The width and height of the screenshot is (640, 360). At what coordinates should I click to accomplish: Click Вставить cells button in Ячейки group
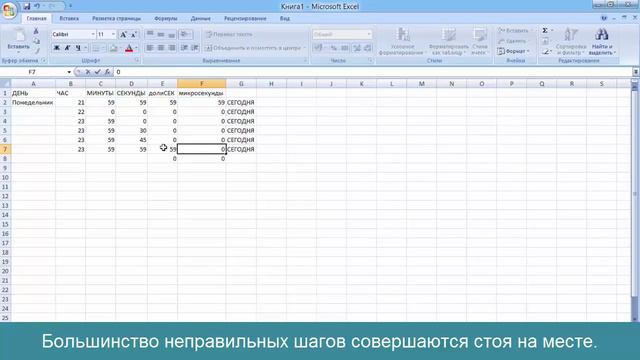click(x=513, y=31)
